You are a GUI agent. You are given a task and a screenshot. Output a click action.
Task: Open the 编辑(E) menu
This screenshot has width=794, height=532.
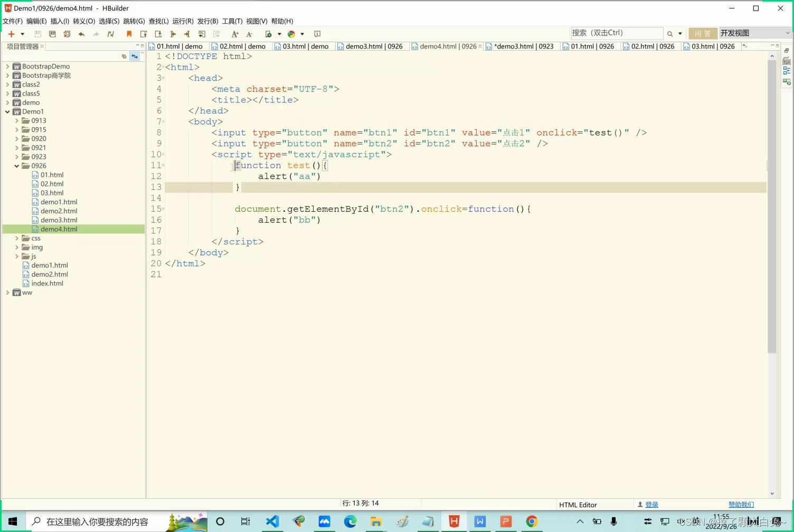tap(36, 21)
